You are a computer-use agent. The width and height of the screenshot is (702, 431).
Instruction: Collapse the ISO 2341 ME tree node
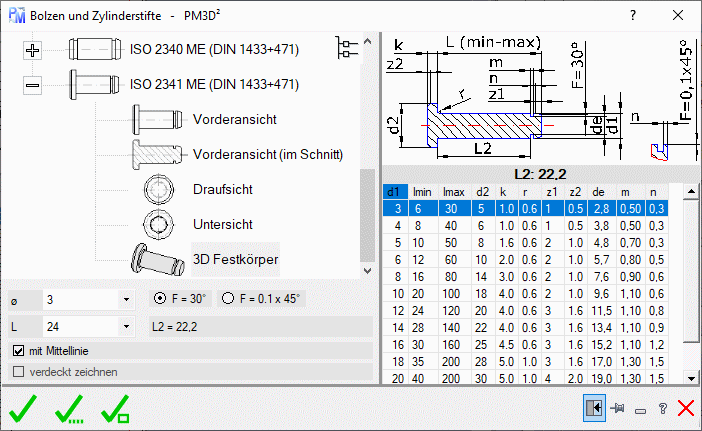[x=32, y=85]
